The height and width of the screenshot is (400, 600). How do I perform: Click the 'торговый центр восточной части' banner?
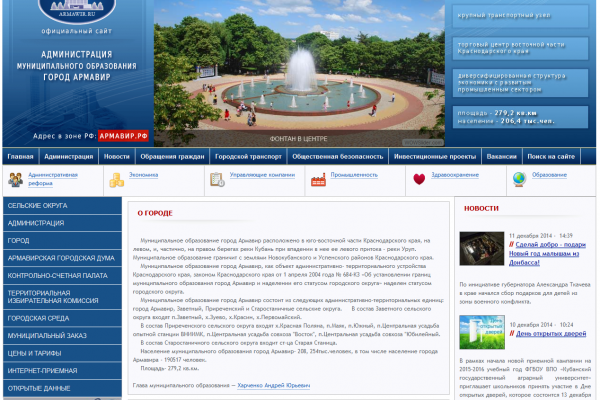(x=520, y=48)
